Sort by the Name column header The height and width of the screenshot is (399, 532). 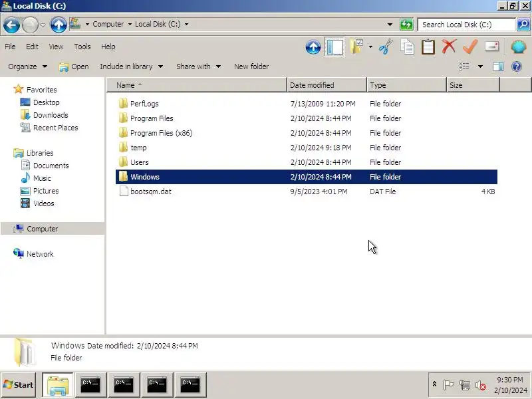pyautogui.click(x=197, y=85)
